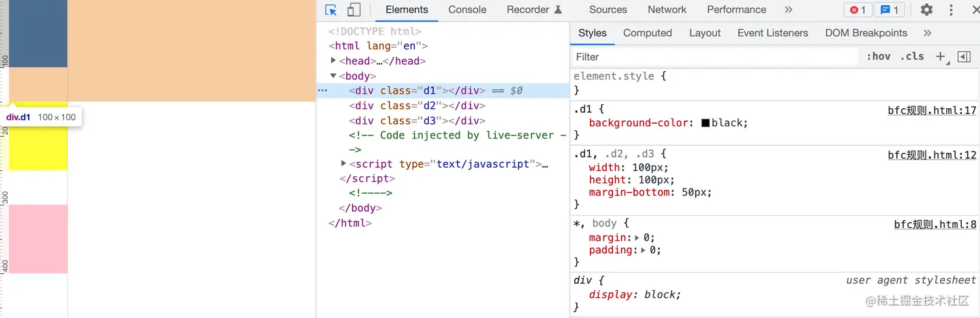
Task: Click the blue message count badge
Action: pos(890,10)
